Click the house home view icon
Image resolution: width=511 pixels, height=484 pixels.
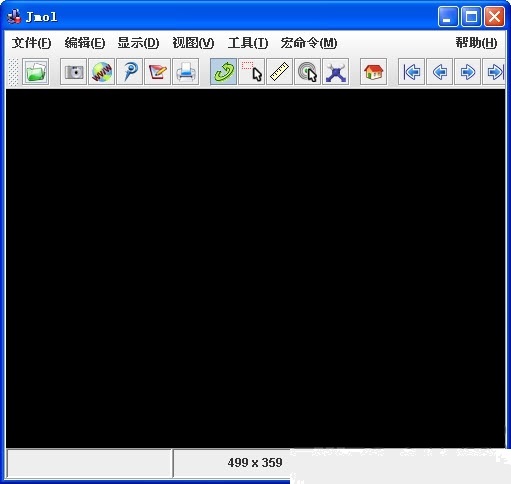374,72
